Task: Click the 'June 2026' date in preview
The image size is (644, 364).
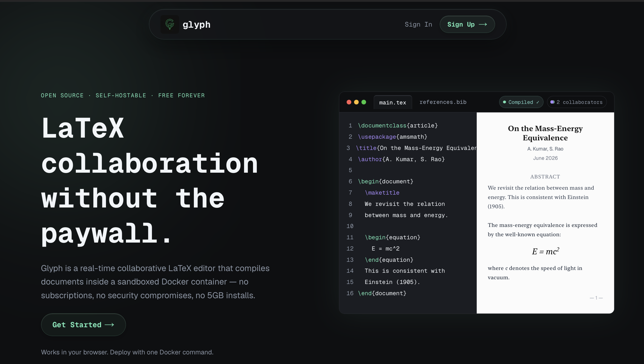Action: [x=545, y=158]
